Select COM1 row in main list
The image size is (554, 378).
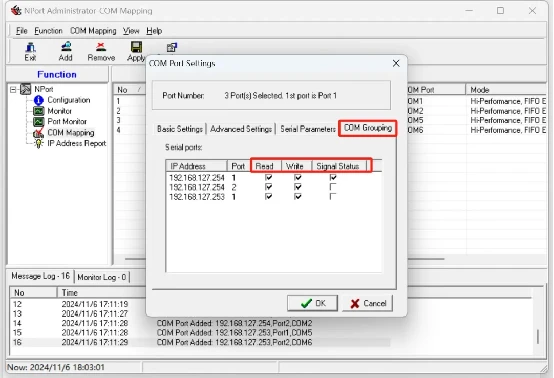click(x=477, y=101)
